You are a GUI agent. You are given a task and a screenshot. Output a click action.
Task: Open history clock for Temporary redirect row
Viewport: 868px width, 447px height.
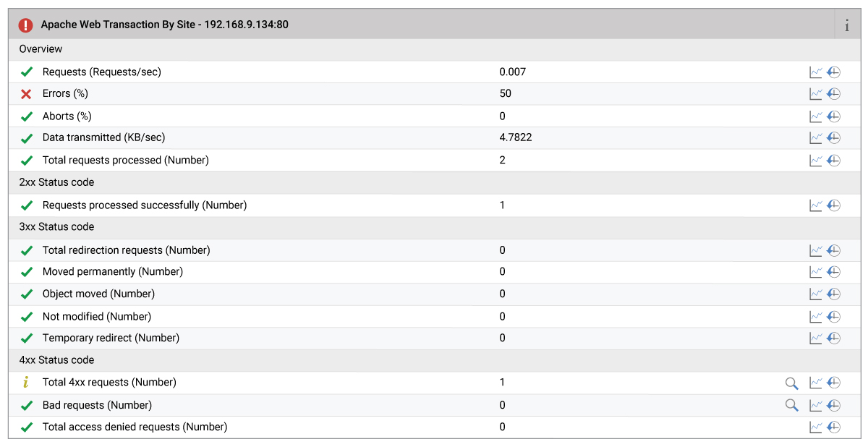(x=833, y=338)
